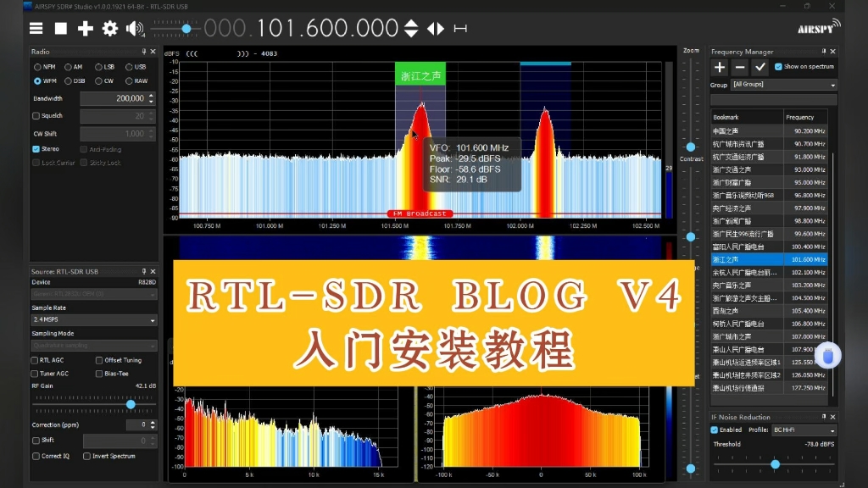Select the 105.400 MHz bookmark row

770,311
